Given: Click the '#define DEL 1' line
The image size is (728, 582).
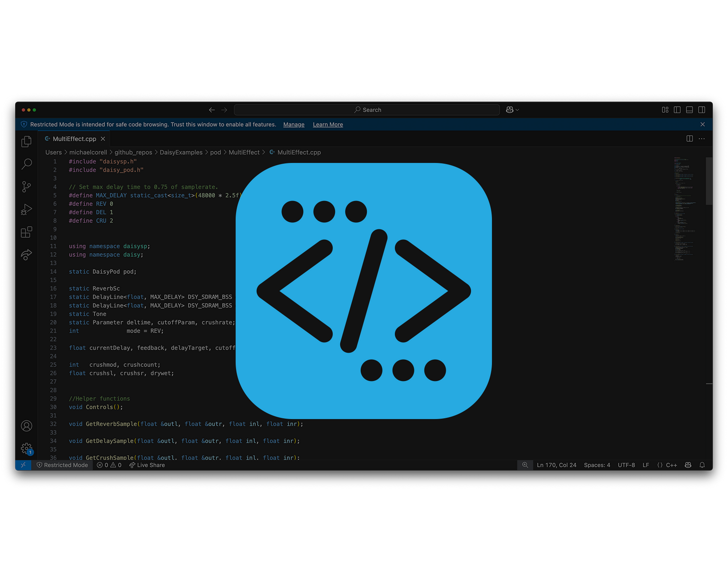Looking at the screenshot, I should point(91,212).
